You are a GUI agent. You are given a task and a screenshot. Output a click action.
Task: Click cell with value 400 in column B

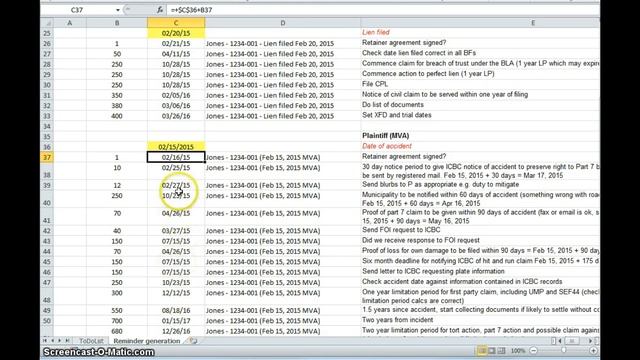click(x=117, y=116)
